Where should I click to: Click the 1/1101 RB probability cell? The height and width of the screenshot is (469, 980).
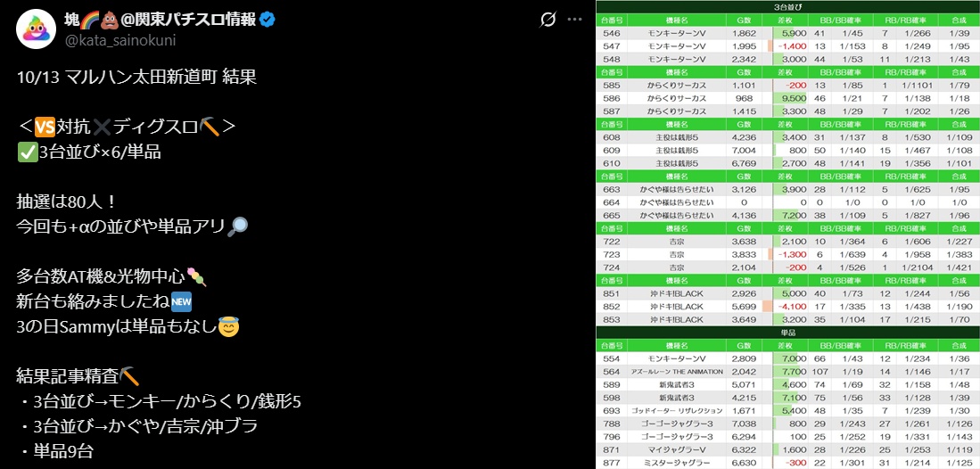click(918, 85)
